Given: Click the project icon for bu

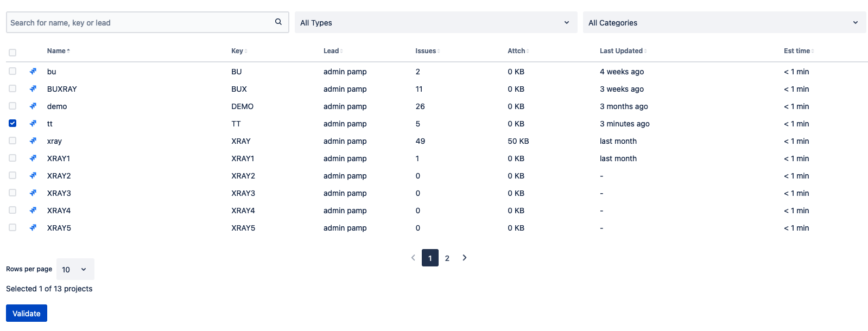Looking at the screenshot, I should point(33,72).
